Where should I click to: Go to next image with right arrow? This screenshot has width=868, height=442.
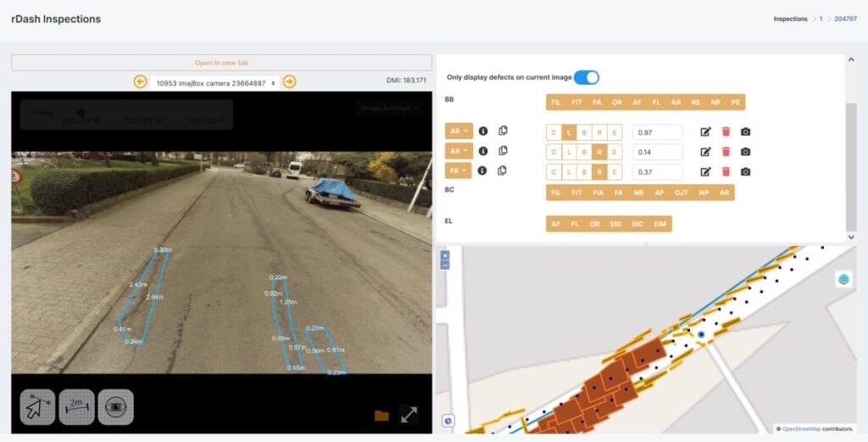point(290,82)
